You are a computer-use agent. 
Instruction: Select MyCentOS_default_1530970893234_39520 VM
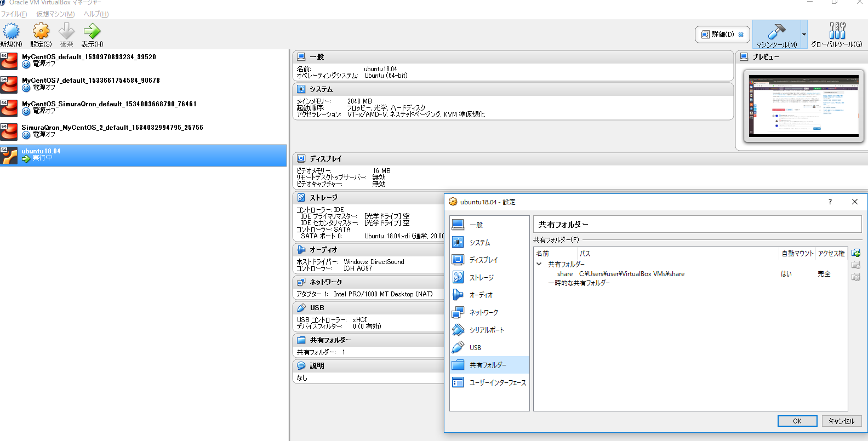[x=143, y=61]
